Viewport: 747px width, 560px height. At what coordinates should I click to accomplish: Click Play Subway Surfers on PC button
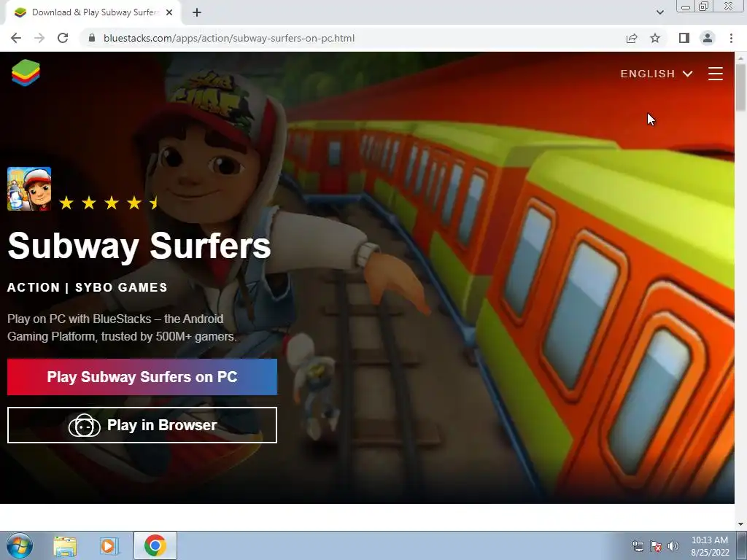click(142, 377)
